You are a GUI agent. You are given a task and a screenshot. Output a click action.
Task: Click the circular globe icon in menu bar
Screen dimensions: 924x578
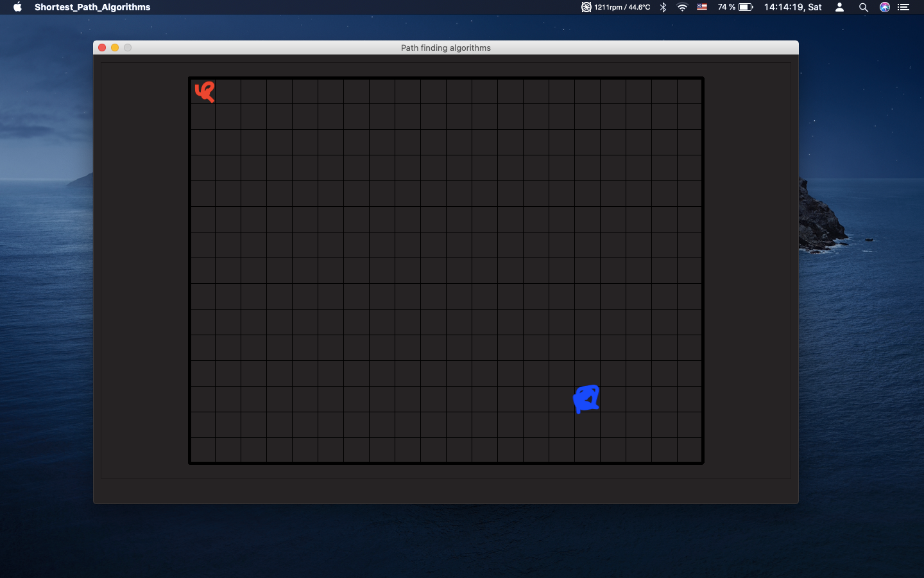[x=884, y=7]
